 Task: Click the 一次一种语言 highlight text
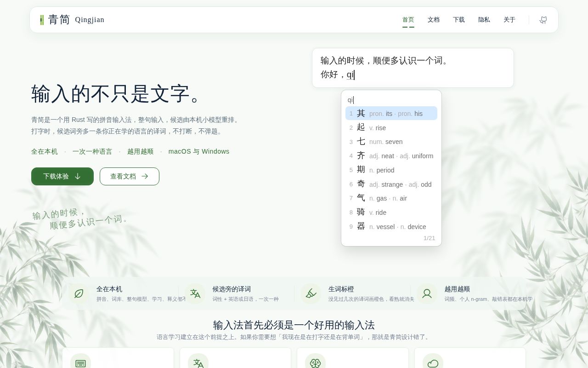pyautogui.click(x=92, y=152)
